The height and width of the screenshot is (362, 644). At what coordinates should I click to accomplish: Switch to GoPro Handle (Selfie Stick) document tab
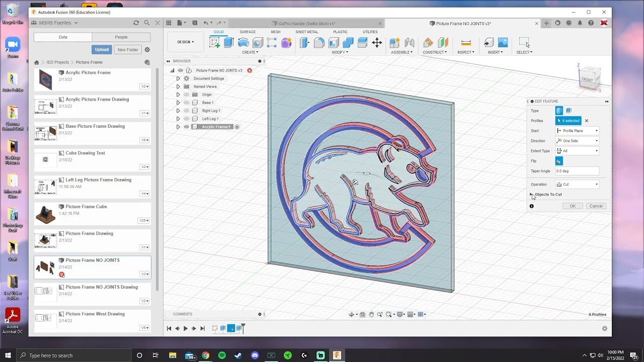(x=306, y=23)
